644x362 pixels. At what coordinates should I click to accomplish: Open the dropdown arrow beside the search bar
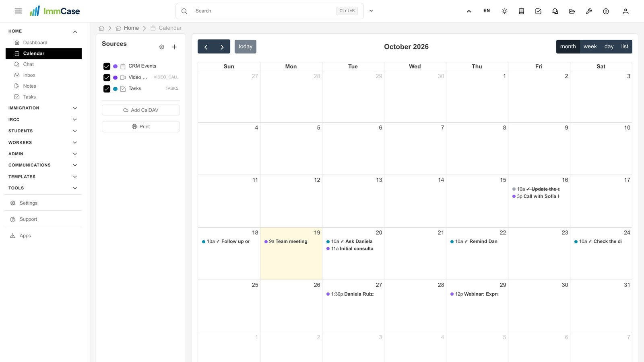[x=371, y=11]
